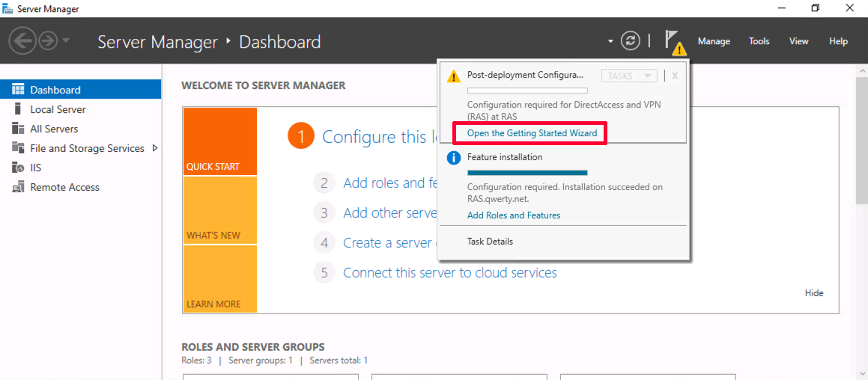The width and height of the screenshot is (868, 380).
Task: Click the Post-deployment configuration progress bar
Action: coord(527,91)
